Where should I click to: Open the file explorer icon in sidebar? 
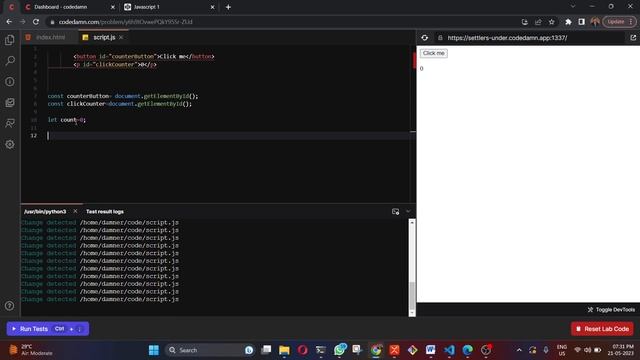10,40
